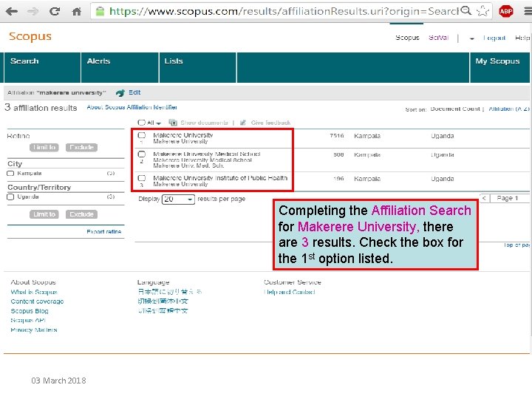Click Exclude button below Country/Territory

tap(81, 214)
